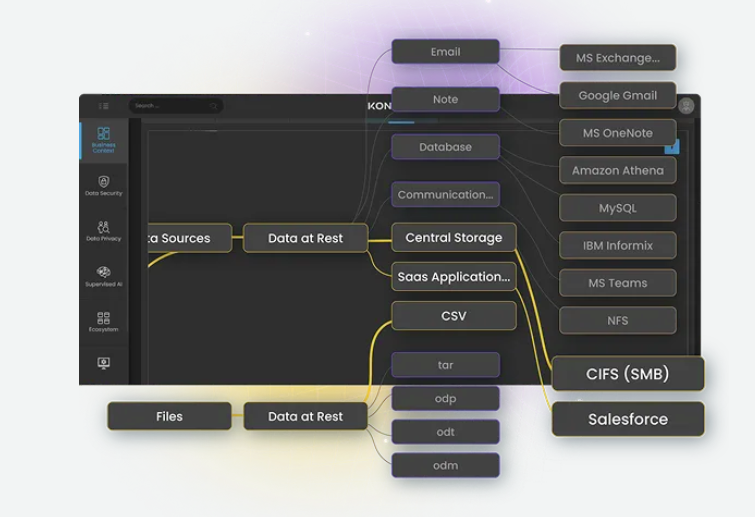This screenshot has height=517, width=755.
Task: Expand the Database node
Action: click(x=445, y=147)
